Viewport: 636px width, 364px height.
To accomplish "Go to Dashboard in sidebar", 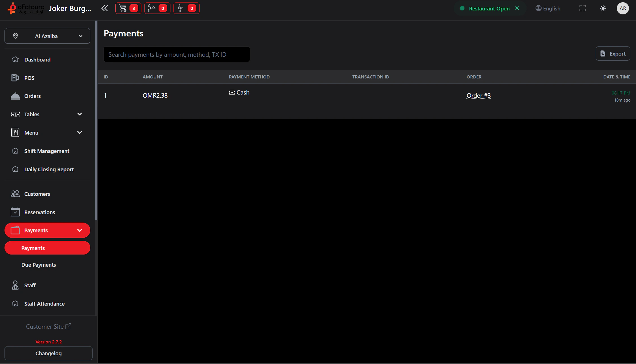I will 37,60.
